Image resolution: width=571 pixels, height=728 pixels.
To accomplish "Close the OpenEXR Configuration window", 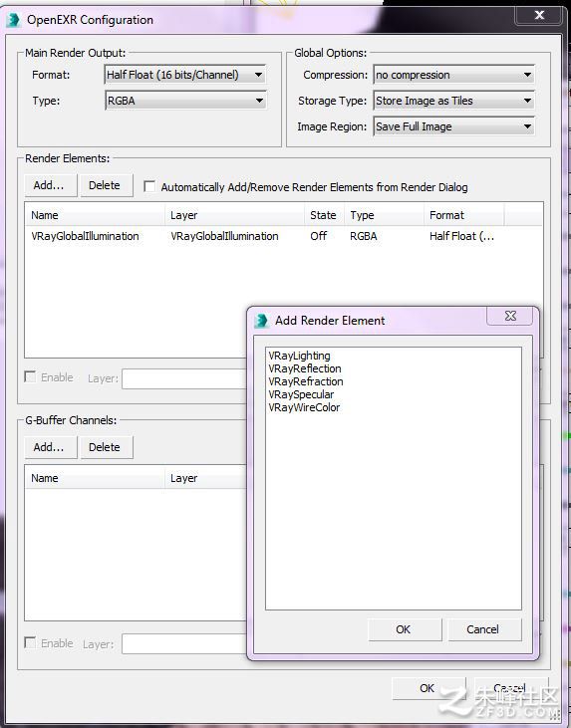I will click(539, 15).
